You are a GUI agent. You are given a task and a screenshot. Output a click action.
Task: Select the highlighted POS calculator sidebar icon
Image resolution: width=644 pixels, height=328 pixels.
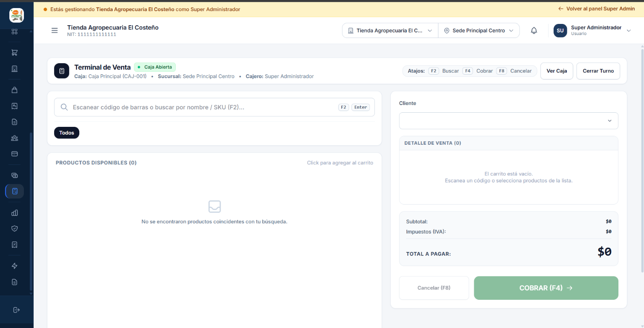click(x=15, y=191)
